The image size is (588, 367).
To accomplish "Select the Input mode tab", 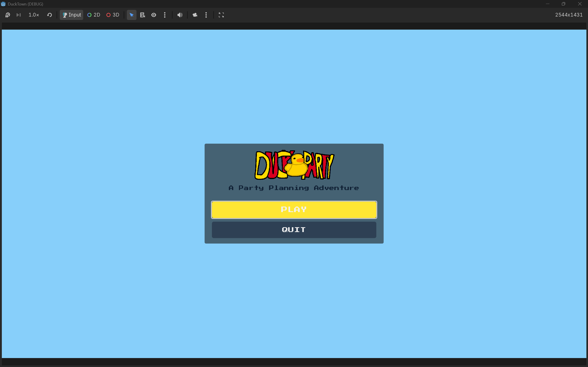I will pyautogui.click(x=71, y=15).
